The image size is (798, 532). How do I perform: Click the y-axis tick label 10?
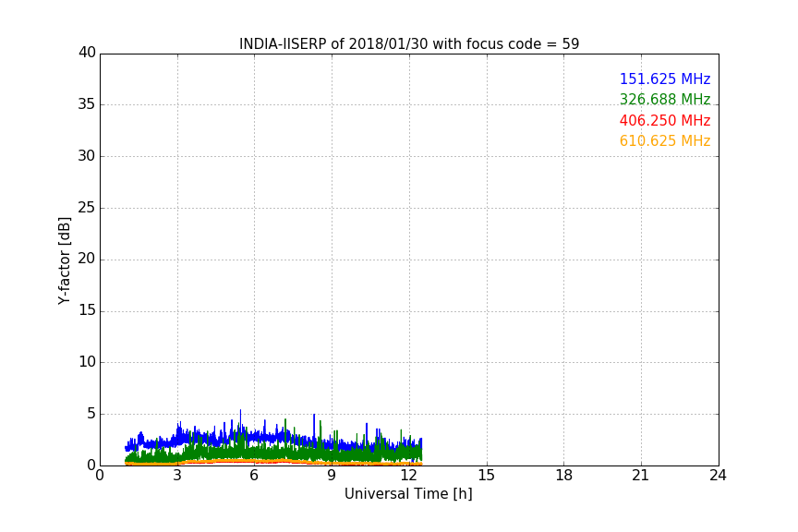pyautogui.click(x=87, y=362)
